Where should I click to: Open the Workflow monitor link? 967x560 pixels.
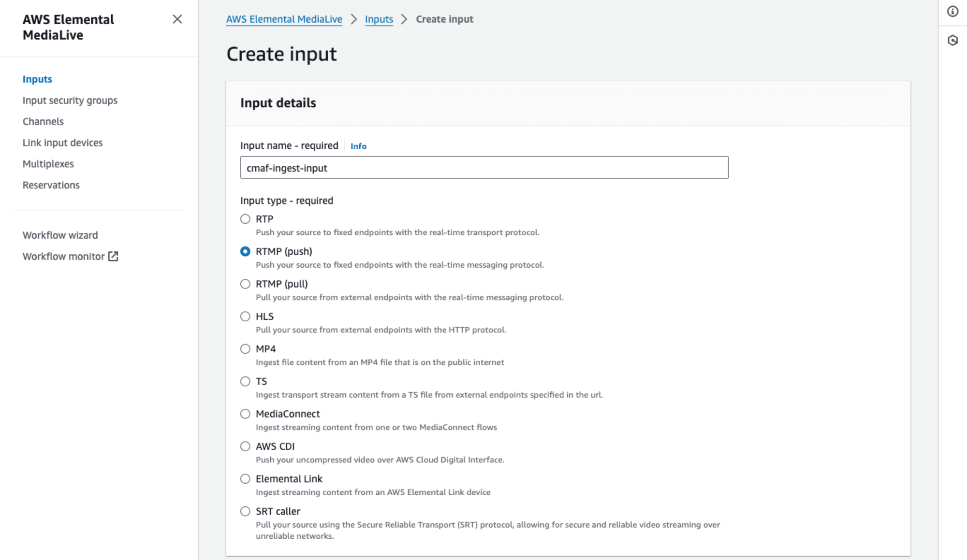(64, 257)
